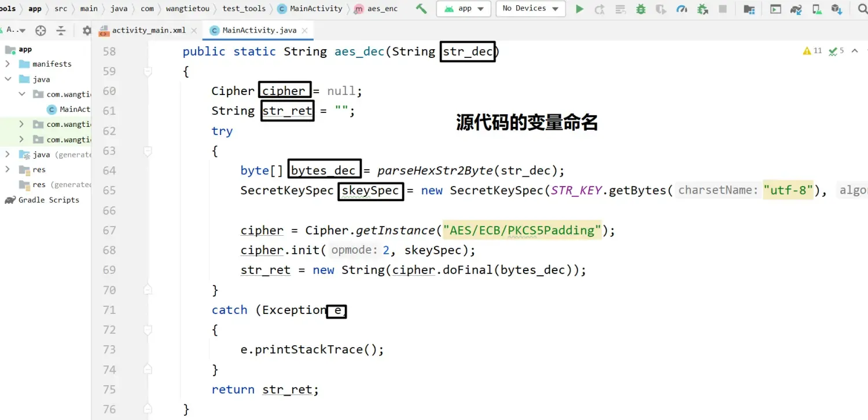Collapse all nodes in Project tree
This screenshot has width=868, height=420.
tap(61, 30)
